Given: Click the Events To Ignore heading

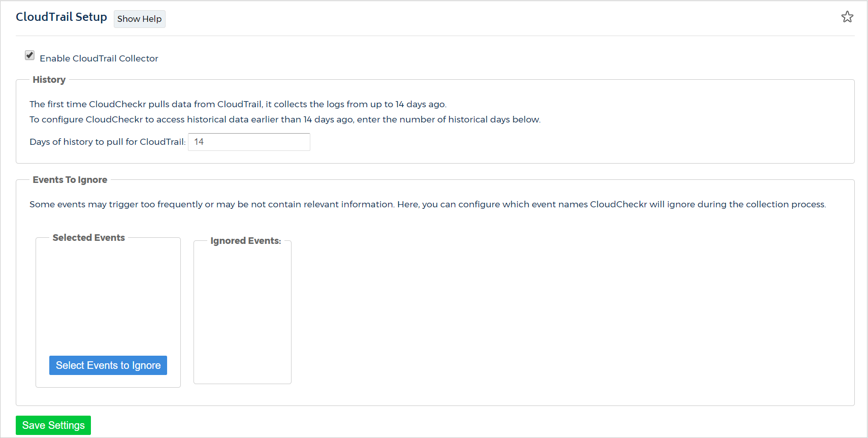Looking at the screenshot, I should (70, 180).
